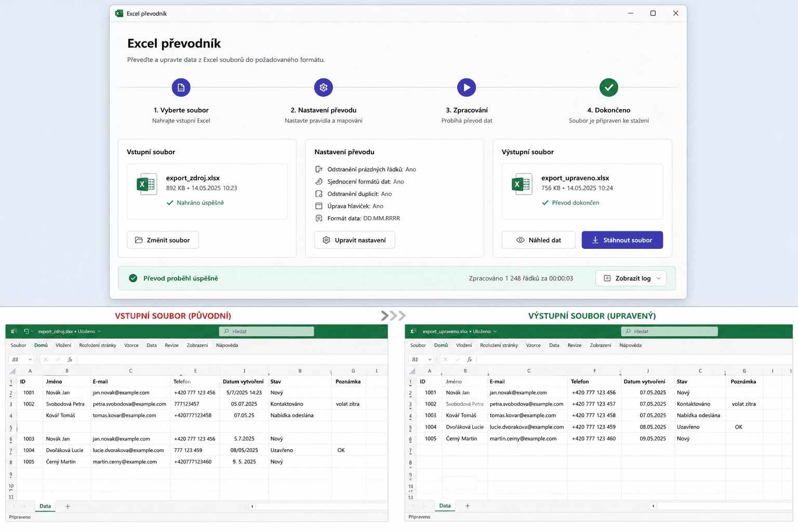Click the icon beside Sjednocení formátů dat
The image size is (798, 532).
tap(319, 181)
